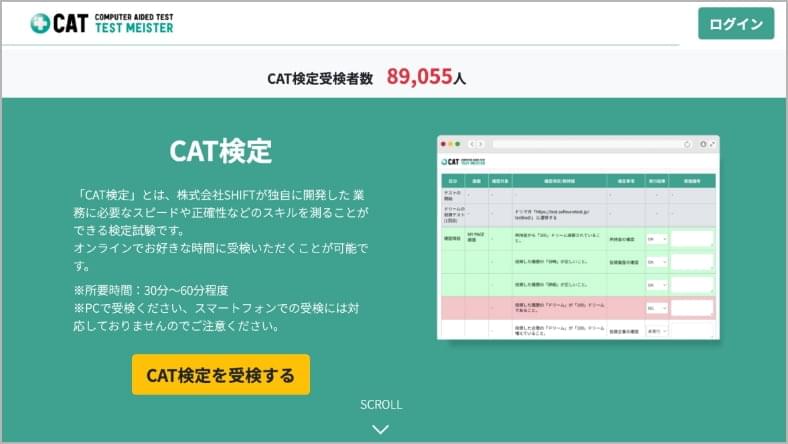Click the fullscreen arrows icon in the mockup browser

pos(713,144)
